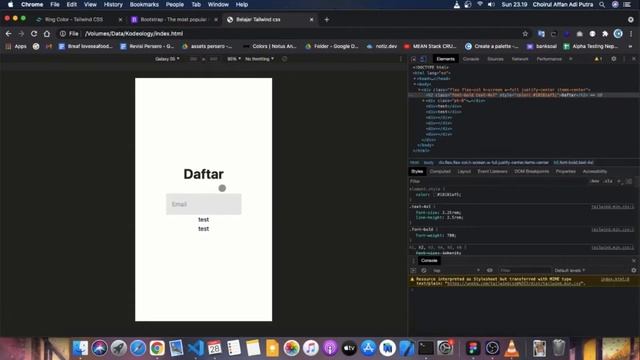Image resolution: width=640 pixels, height=360 pixels.
Task: Open the zoom percentage dropdown in device toolbar
Action: (234, 59)
